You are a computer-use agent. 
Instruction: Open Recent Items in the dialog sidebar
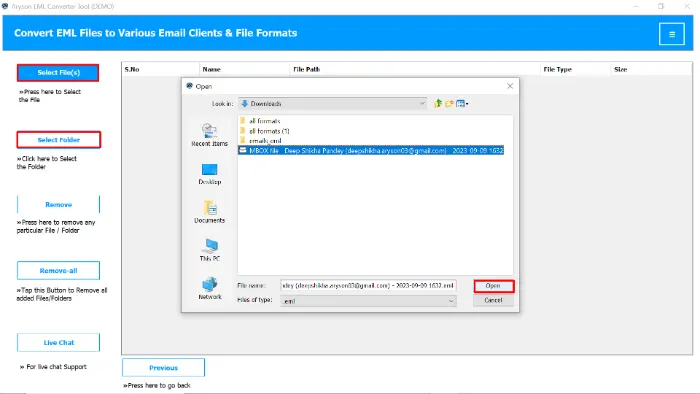click(x=209, y=135)
